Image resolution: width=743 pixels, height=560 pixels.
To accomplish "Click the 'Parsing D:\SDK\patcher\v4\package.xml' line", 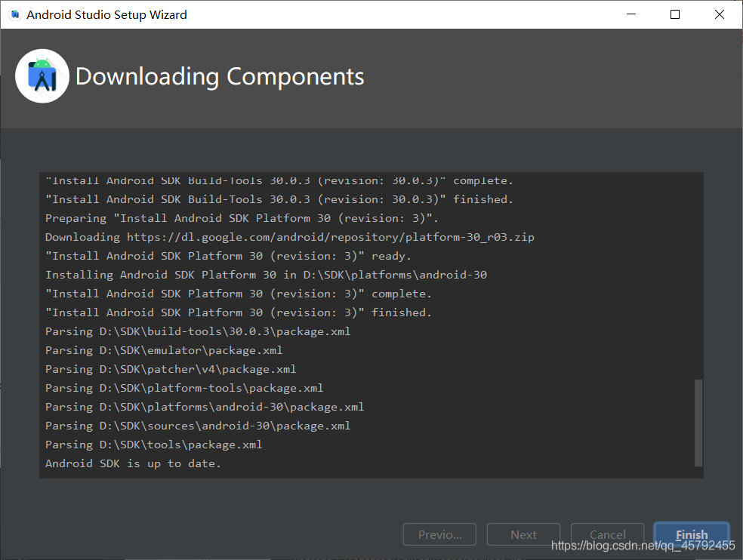I will [x=171, y=369].
